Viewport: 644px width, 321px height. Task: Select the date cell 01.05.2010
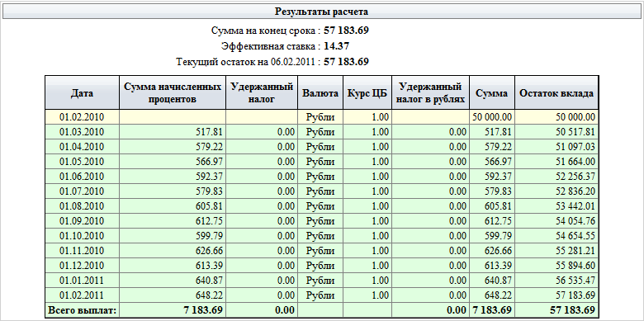tap(82, 162)
